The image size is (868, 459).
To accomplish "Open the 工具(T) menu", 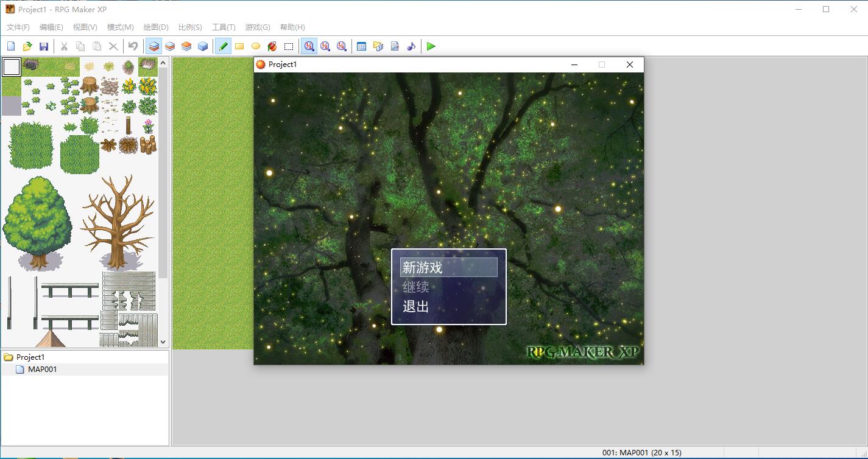I will click(x=224, y=27).
